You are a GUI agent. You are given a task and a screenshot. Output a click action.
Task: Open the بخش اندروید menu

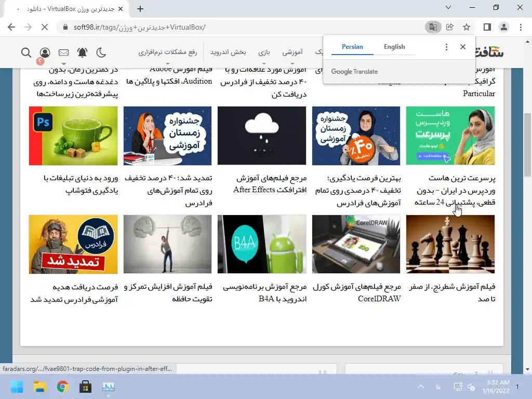[x=228, y=52]
